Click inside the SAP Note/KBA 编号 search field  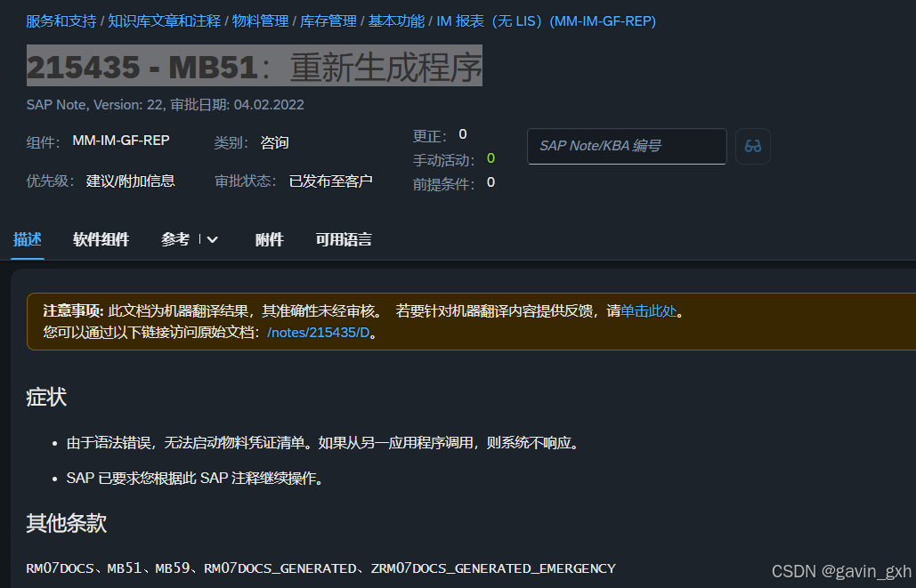pos(627,146)
